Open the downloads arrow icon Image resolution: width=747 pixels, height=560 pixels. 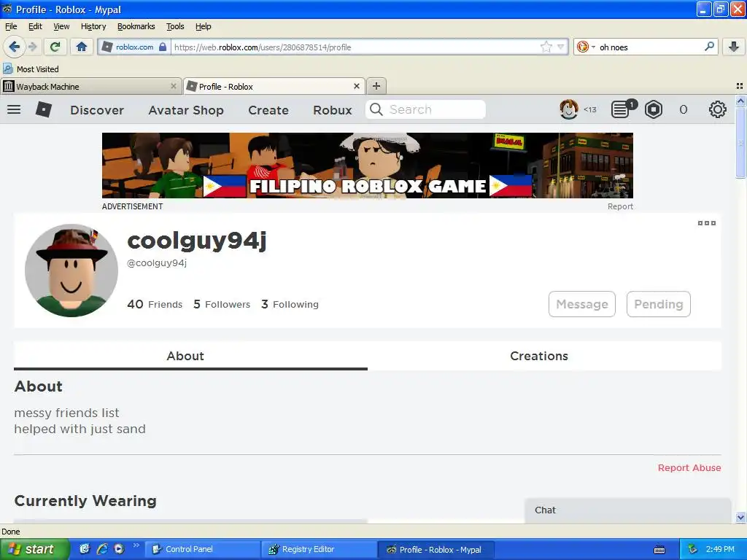(x=734, y=47)
